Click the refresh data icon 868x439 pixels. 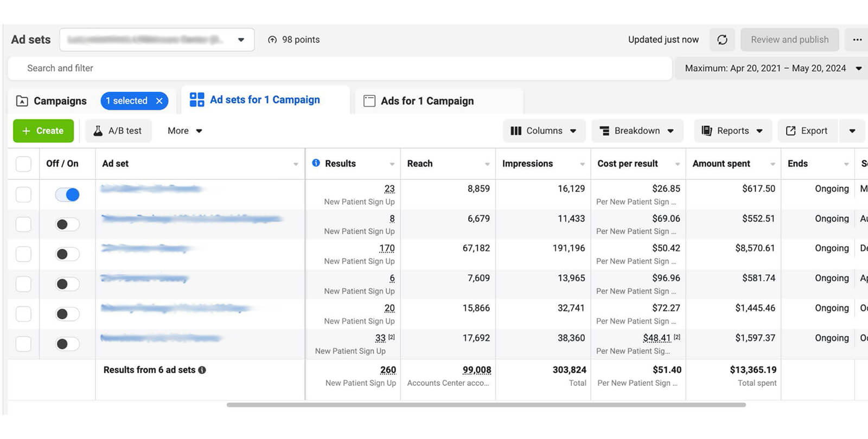coord(722,40)
